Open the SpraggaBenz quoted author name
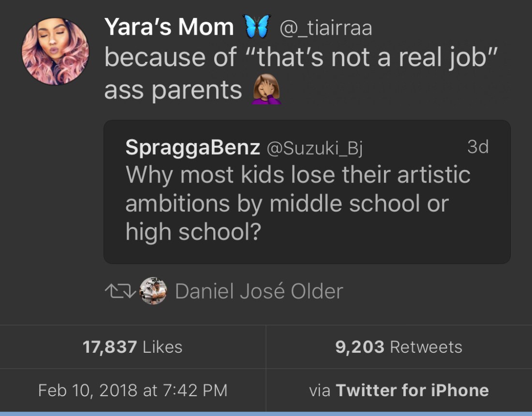The height and width of the screenshot is (416, 532). click(x=192, y=147)
